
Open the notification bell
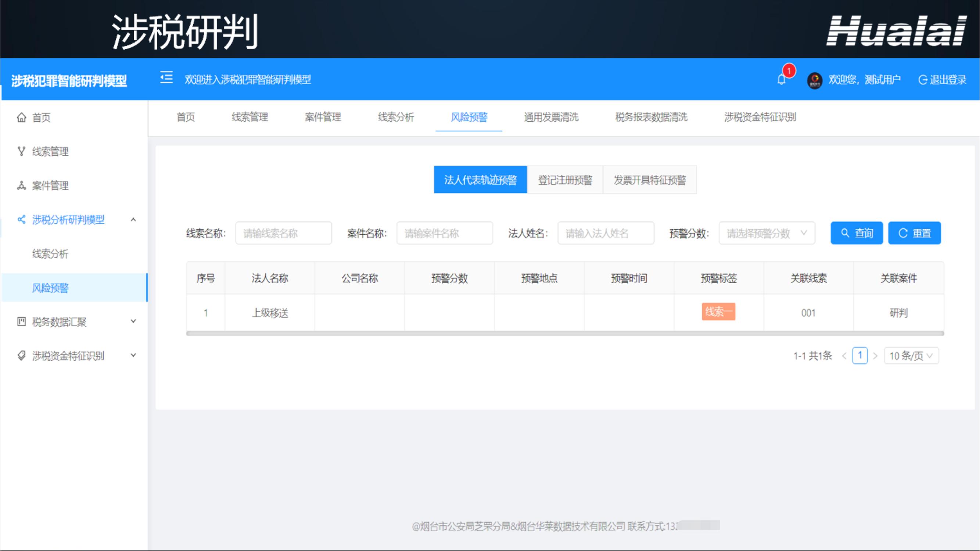pyautogui.click(x=782, y=79)
